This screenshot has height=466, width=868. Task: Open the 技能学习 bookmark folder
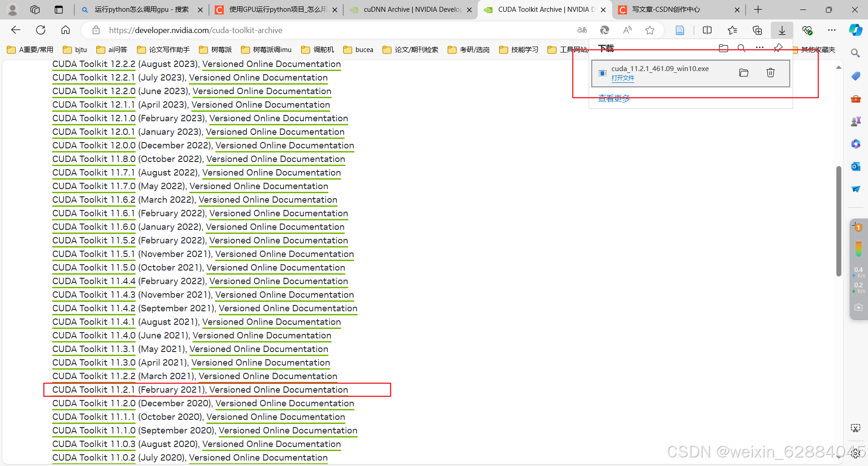pyautogui.click(x=519, y=49)
